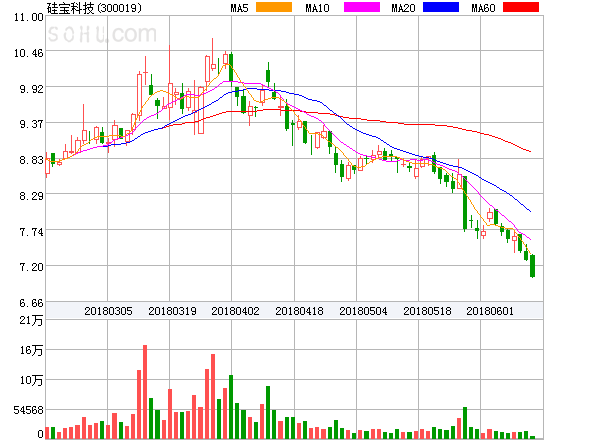Click the MA10 legend label
Screen dimensions: 600x440
point(317,8)
